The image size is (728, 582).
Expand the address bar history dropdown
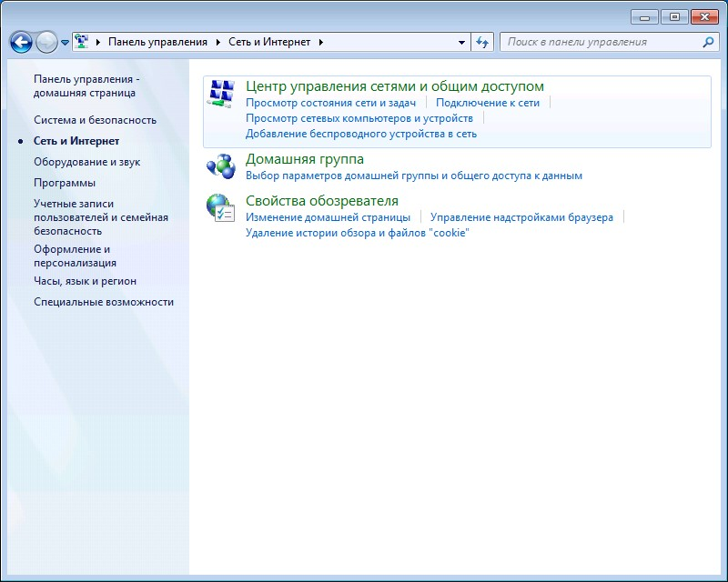pyautogui.click(x=462, y=42)
